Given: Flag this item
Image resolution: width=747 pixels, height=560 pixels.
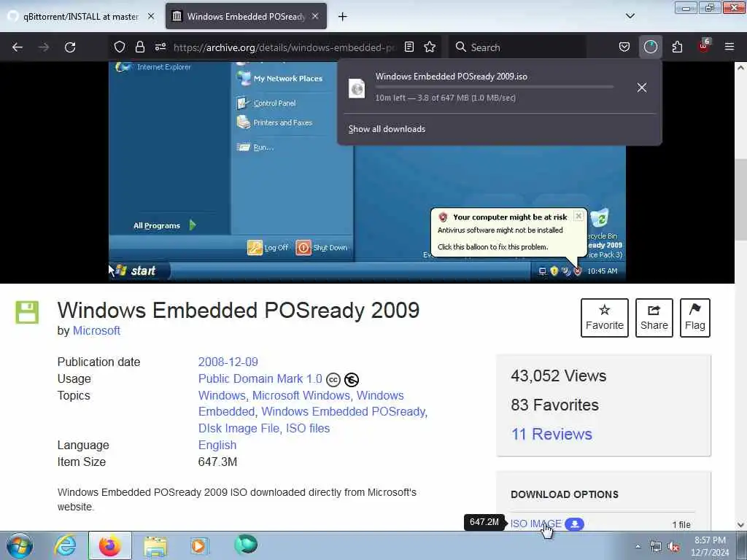Looking at the screenshot, I should click(695, 318).
